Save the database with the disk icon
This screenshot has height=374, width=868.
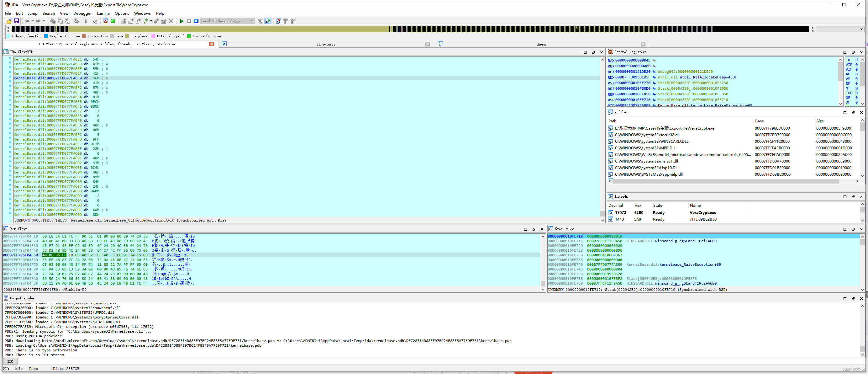click(16, 21)
